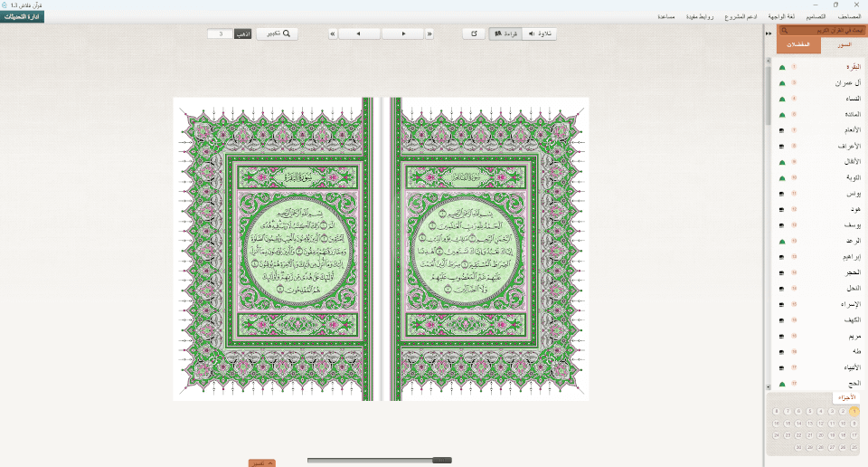Click the search magnifier in Quran search
The width and height of the screenshot is (868, 467).
(x=785, y=31)
